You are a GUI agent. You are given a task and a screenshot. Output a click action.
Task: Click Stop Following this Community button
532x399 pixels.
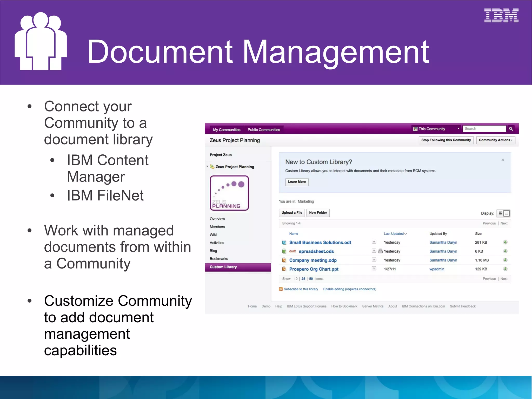pyautogui.click(x=446, y=140)
